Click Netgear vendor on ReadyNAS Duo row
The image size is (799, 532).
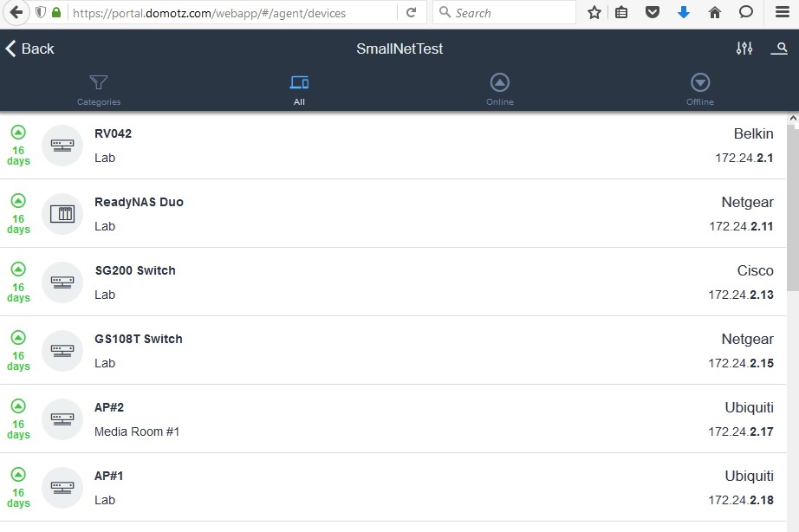coord(748,202)
